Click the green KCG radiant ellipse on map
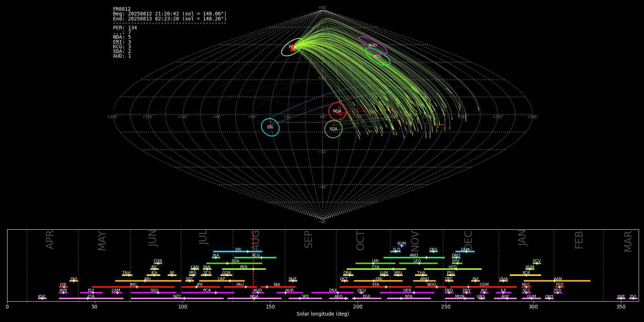This screenshot has width=644, height=322. click(378, 57)
